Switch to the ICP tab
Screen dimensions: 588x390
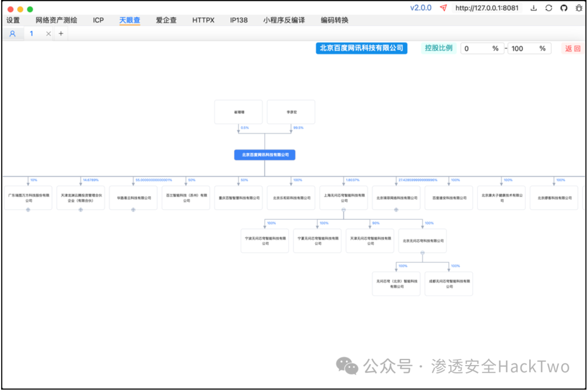coord(98,20)
